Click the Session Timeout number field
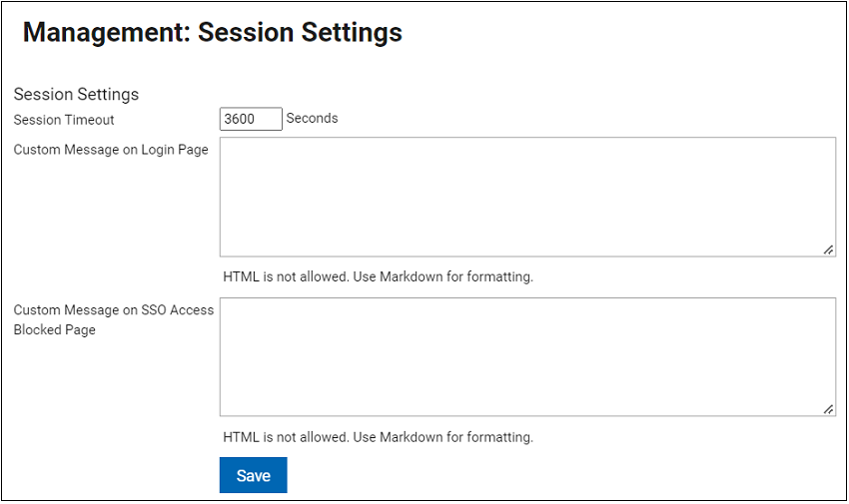Viewport: 849px width, 504px height. (251, 119)
